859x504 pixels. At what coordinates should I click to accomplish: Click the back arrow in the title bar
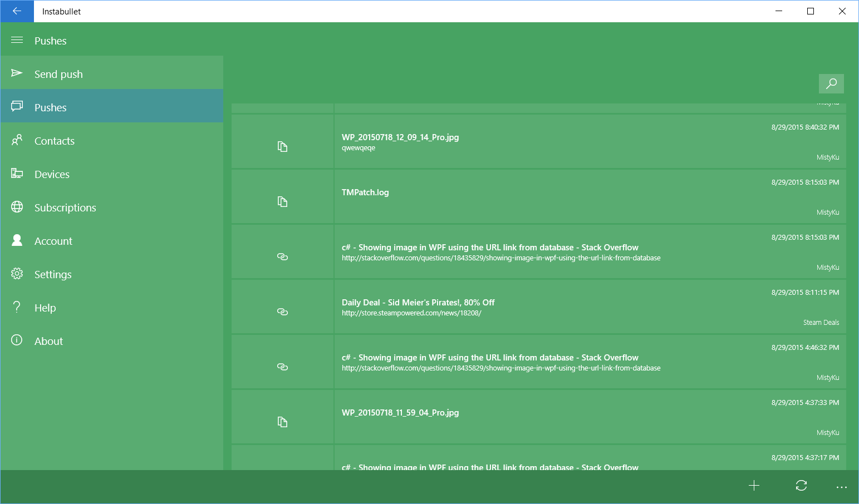click(17, 11)
